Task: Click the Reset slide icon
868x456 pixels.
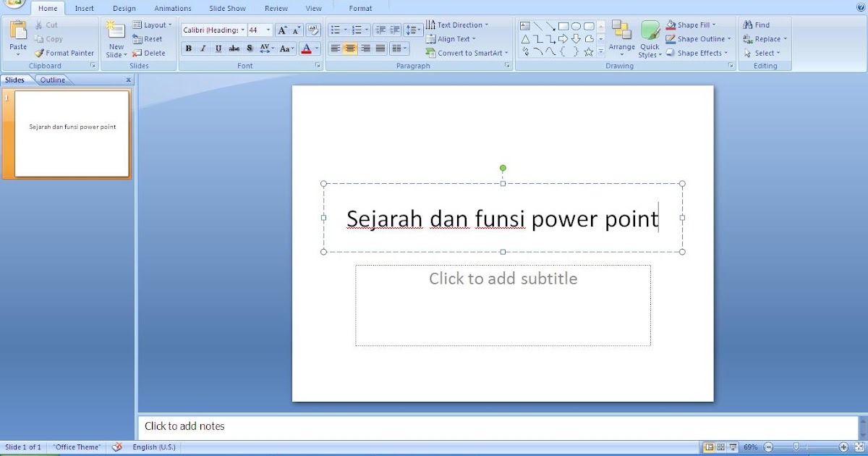Action: [x=137, y=39]
